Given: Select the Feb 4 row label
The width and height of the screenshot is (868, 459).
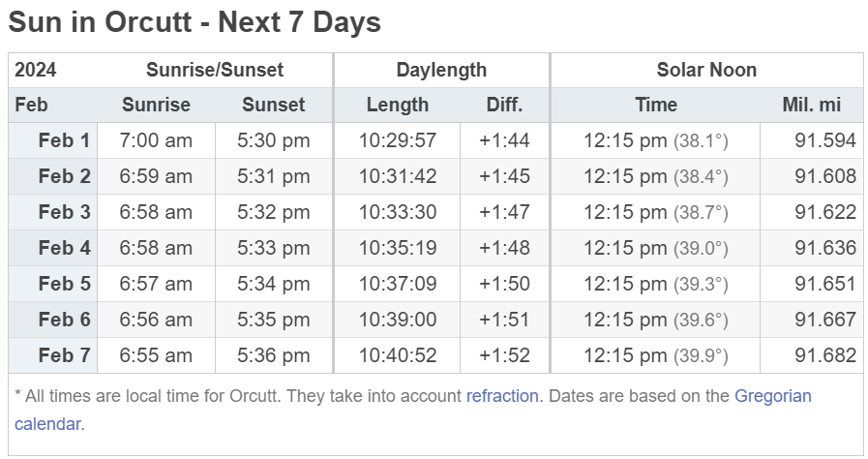Looking at the screenshot, I should pyautogui.click(x=64, y=248).
